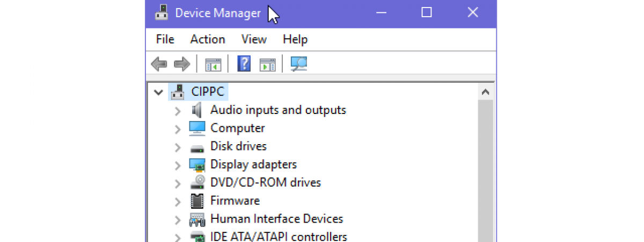Image resolution: width=644 pixels, height=242 pixels.
Task: Click the vertical scrollbar thumb
Action: click(486, 171)
